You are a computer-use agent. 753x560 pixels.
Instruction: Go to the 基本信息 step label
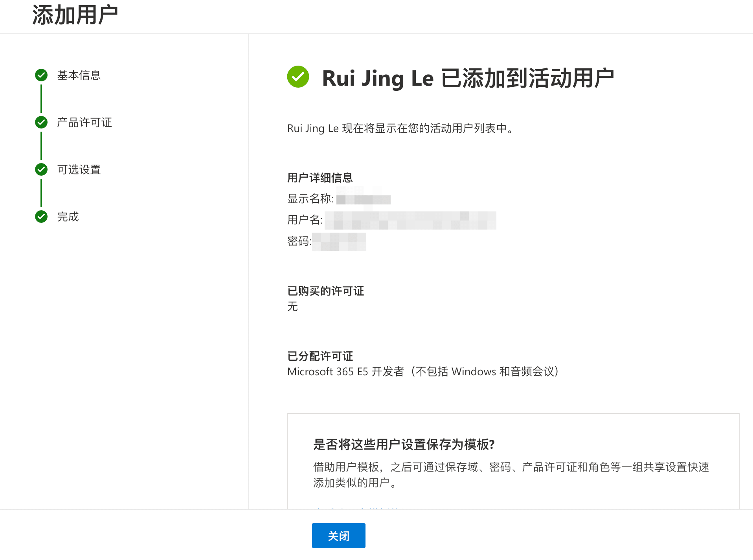(79, 75)
